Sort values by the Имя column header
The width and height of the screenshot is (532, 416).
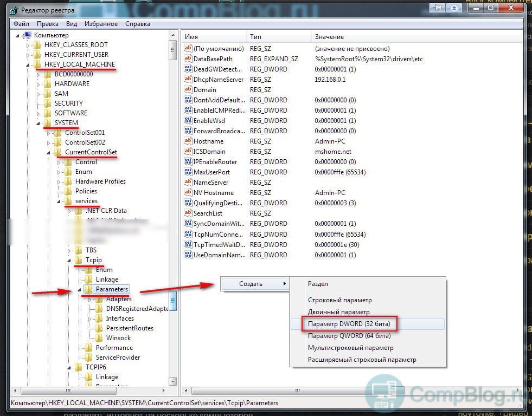tap(214, 37)
